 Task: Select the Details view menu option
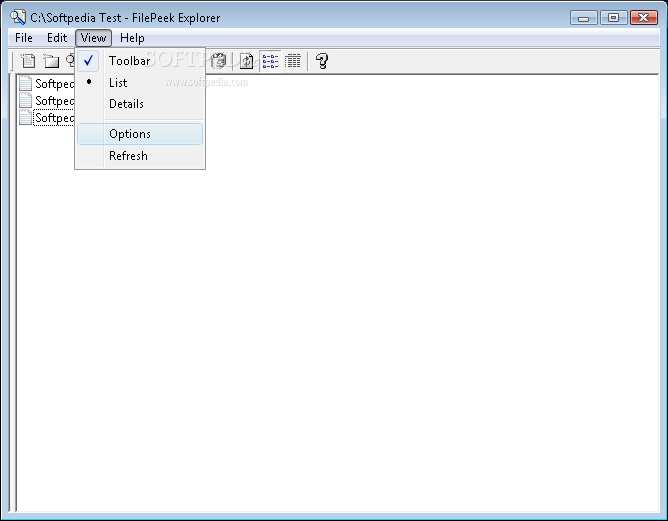pyautogui.click(x=140, y=104)
